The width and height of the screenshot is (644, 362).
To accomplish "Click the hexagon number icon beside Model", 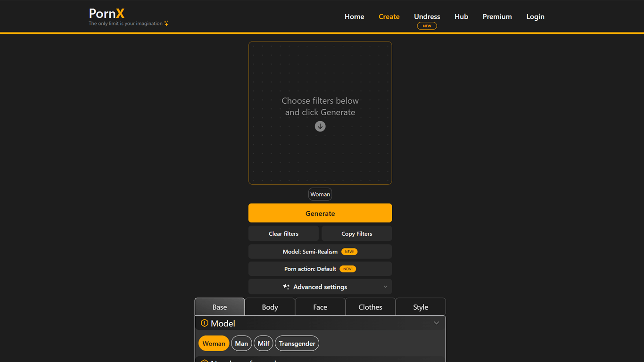I will click(204, 323).
